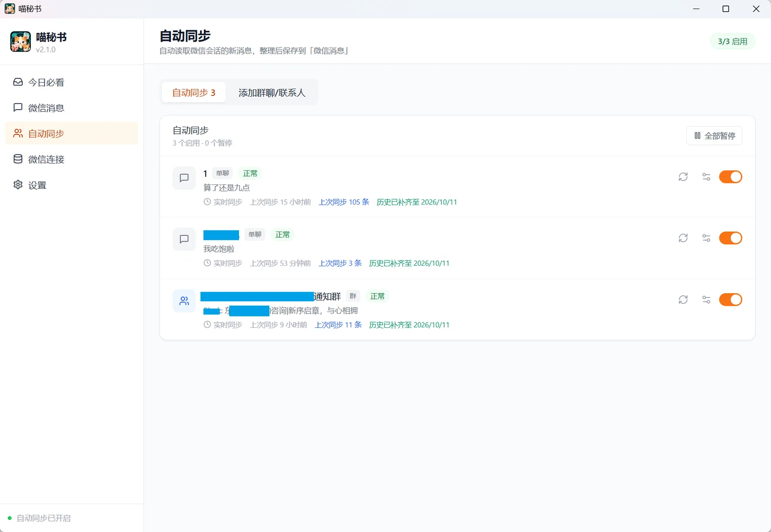
Task: Click the refresh icon for 通知群 row
Action: coord(683,299)
